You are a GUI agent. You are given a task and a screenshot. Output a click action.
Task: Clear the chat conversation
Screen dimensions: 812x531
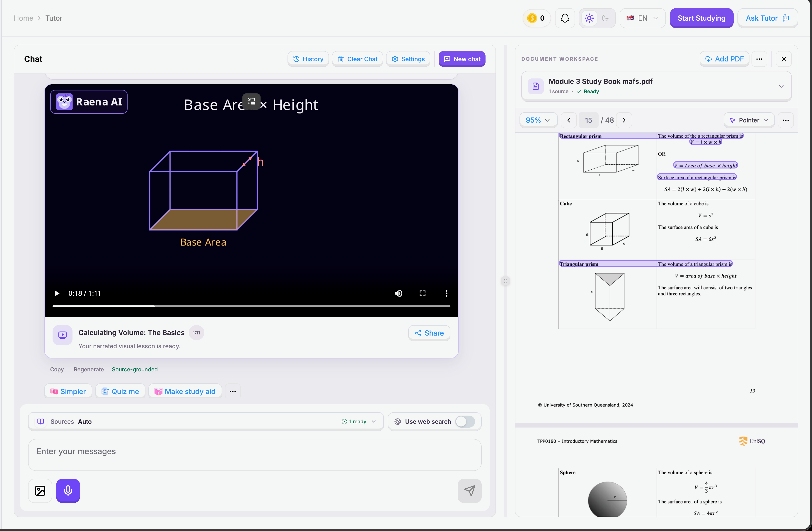coord(357,59)
